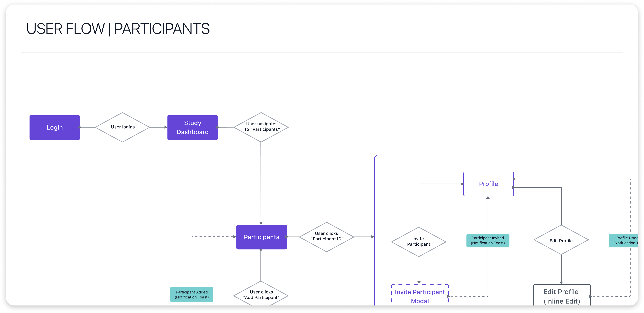Select "User clicks Add Participant" diamond
644x313 pixels.
coord(261,295)
